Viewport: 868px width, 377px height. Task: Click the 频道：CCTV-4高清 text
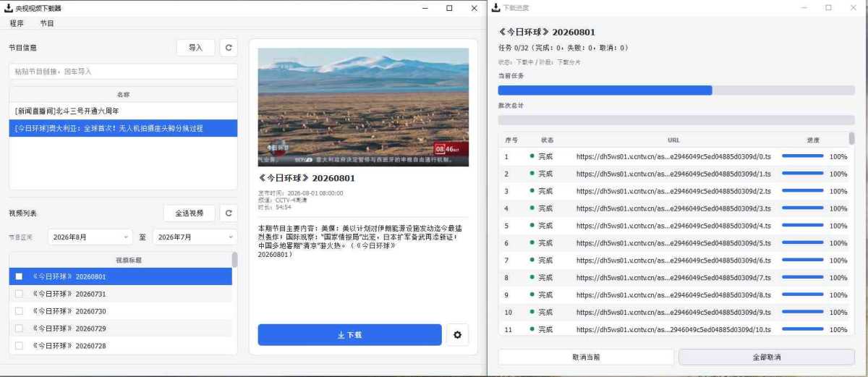point(282,200)
